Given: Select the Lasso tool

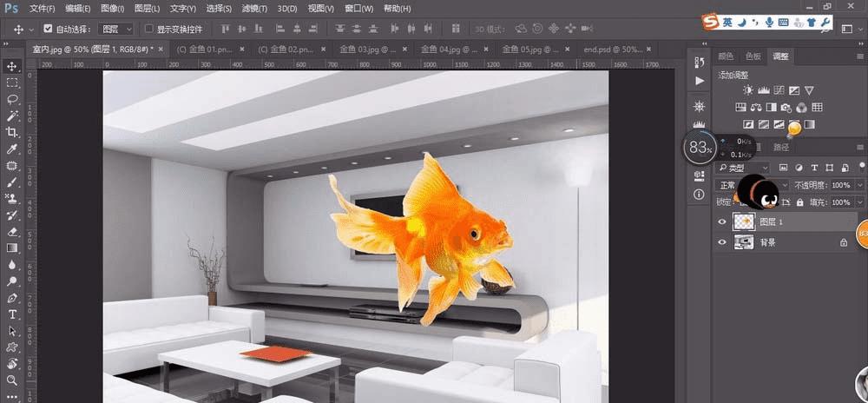Looking at the screenshot, I should tap(12, 99).
